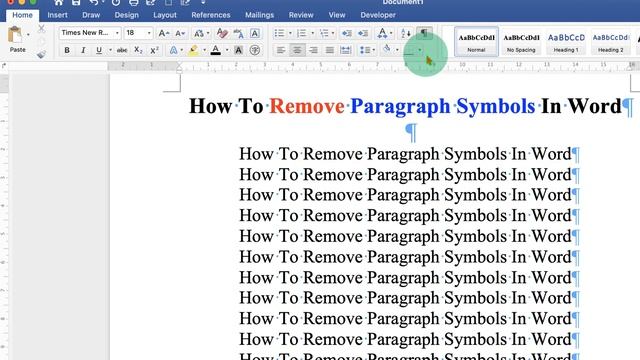Open the font color dropdown arrow

tap(227, 50)
